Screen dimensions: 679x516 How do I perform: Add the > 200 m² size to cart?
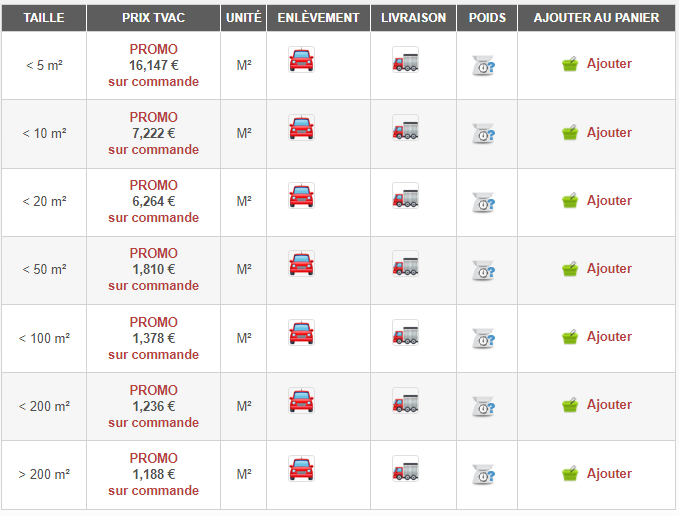[x=608, y=474]
